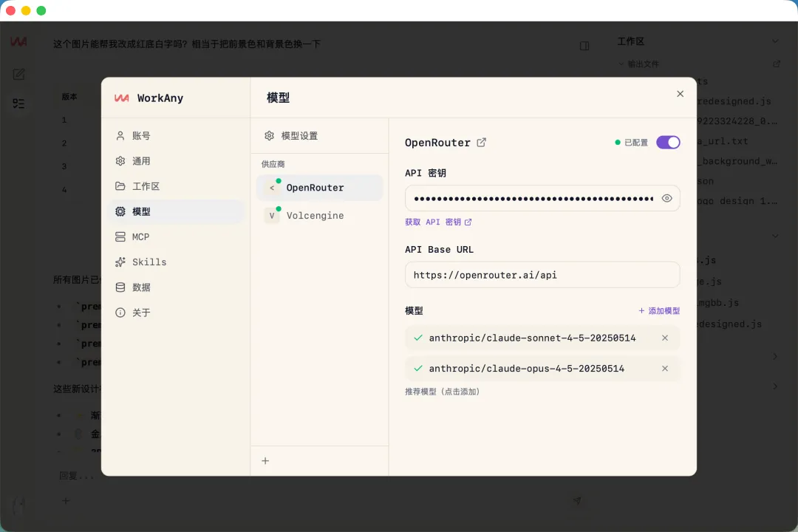Open the 关于 settings section
The width and height of the screenshot is (798, 532).
141,313
